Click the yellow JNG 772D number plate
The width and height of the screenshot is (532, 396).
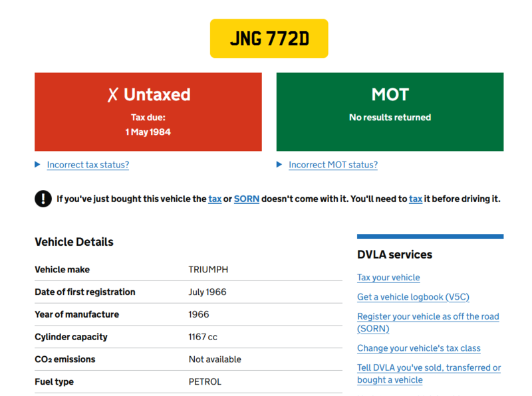269,39
